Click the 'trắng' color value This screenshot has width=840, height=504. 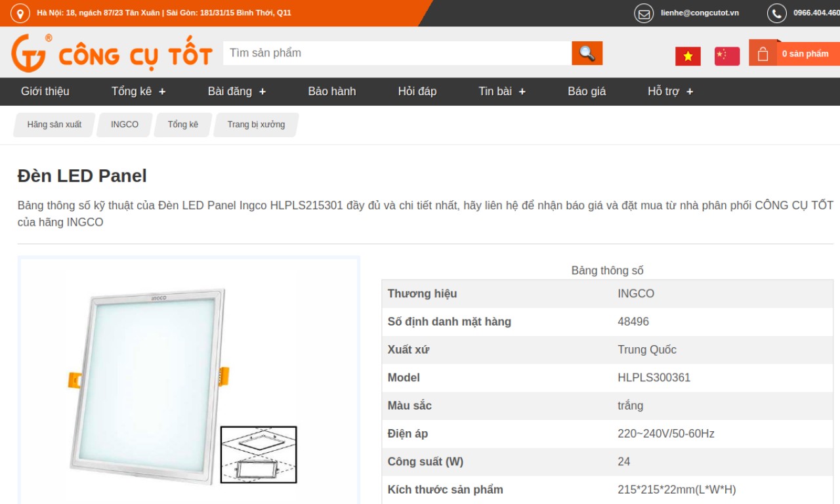click(x=630, y=406)
